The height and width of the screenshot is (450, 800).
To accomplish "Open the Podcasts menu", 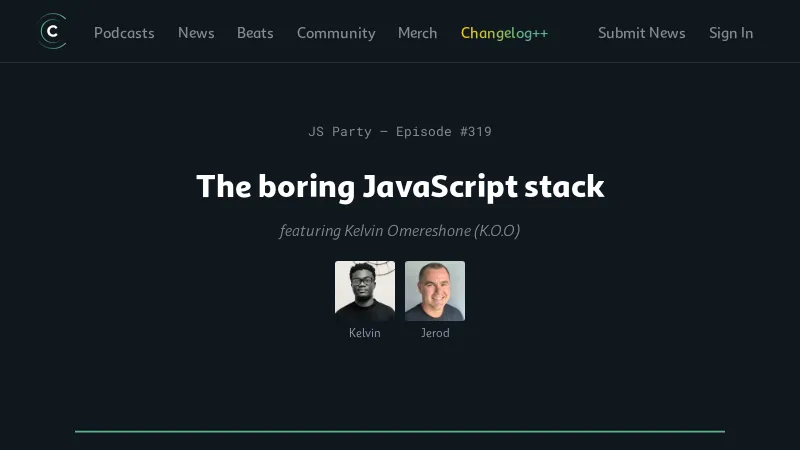I will pos(124,33).
